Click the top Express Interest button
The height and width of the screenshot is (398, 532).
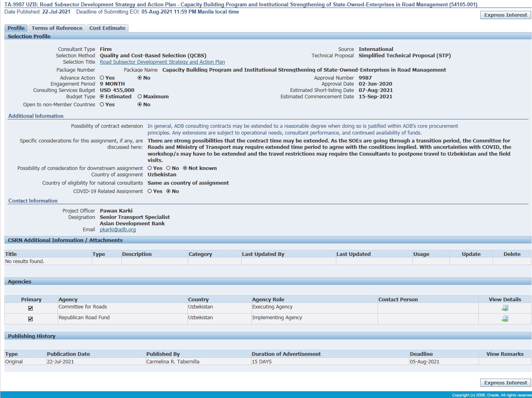click(505, 15)
